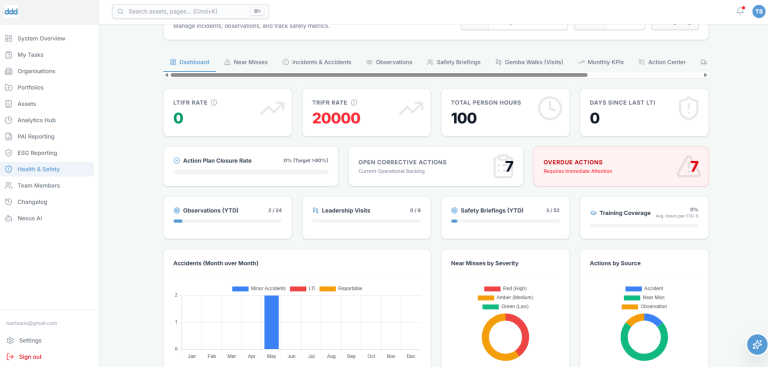Click the Portfolios folder icon

pos(8,87)
